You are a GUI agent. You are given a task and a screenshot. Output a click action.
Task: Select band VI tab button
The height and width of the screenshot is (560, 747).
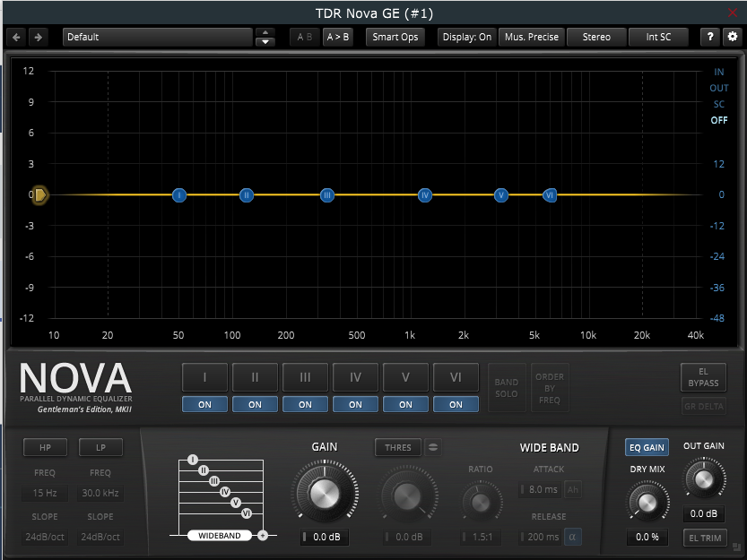[x=456, y=377]
